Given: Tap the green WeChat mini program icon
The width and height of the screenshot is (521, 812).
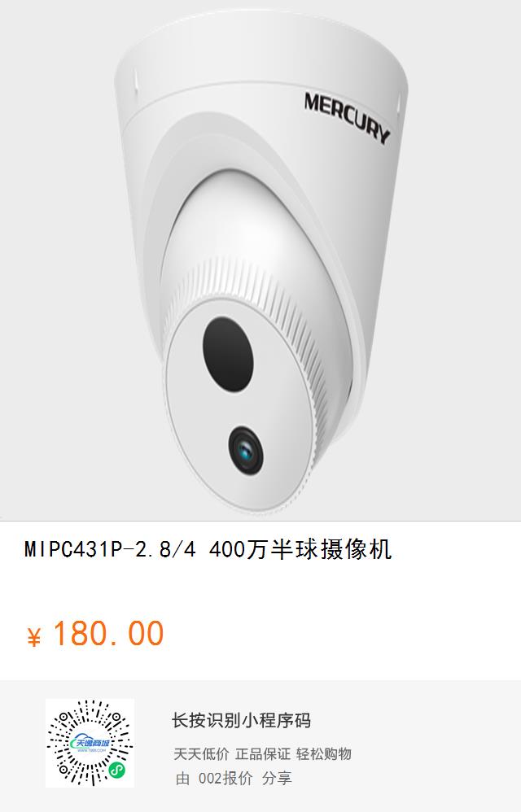Looking at the screenshot, I should [x=116, y=771].
